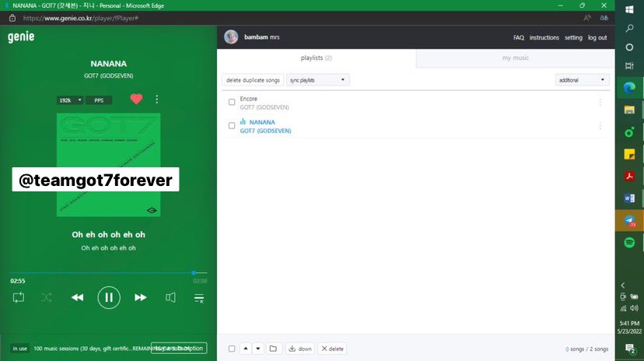Pause the NANANA playback
Screen dimensions: 644x361
[x=109, y=297]
